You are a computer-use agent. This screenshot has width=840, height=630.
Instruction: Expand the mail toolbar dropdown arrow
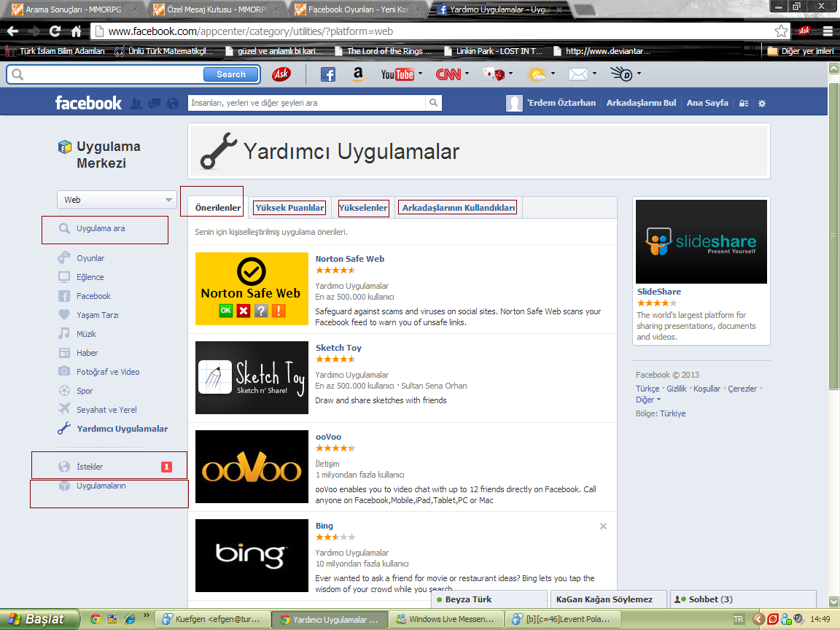pos(595,74)
